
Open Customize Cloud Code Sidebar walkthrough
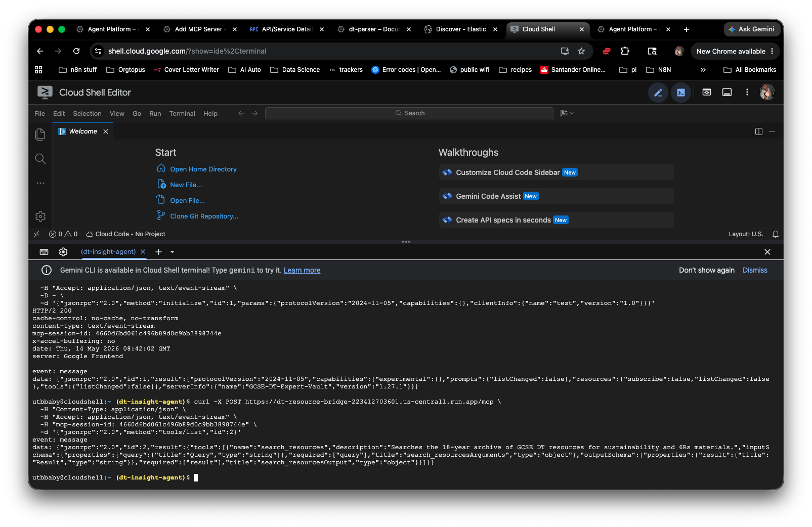click(x=556, y=172)
